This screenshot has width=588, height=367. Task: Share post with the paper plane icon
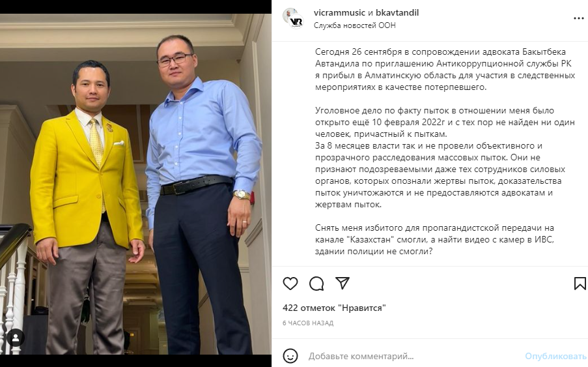point(343,284)
